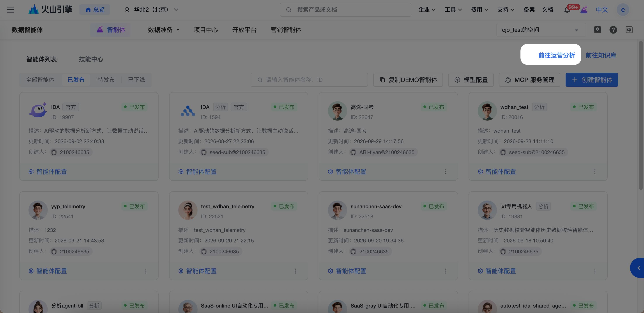Expand the 费用 menu
This screenshot has width=644, height=313.
[479, 10]
